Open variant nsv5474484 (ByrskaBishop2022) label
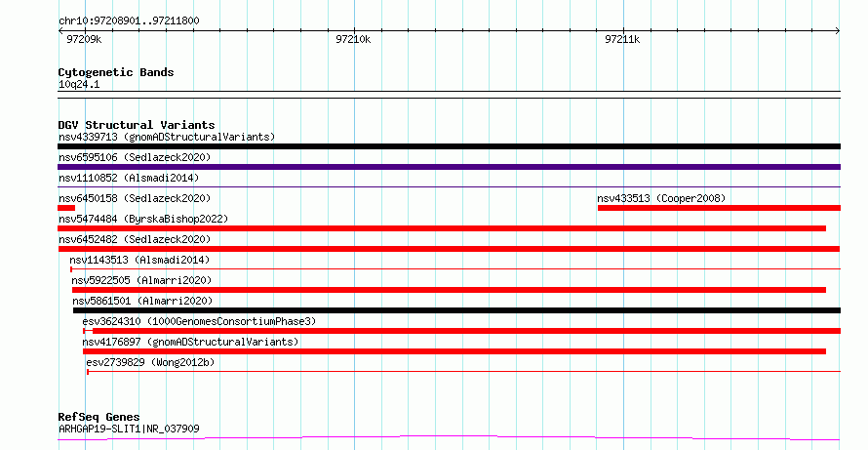Image resolution: width=868 pixels, height=450 pixels. pyautogui.click(x=143, y=219)
